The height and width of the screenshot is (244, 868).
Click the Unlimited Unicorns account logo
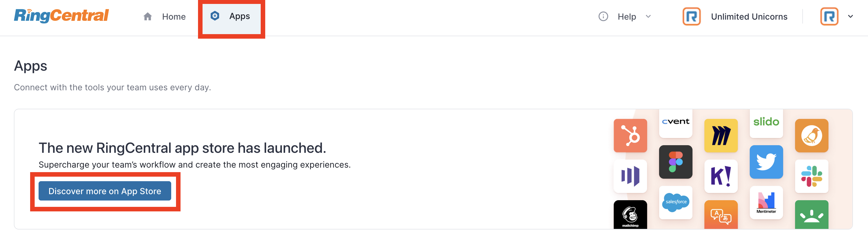(691, 17)
